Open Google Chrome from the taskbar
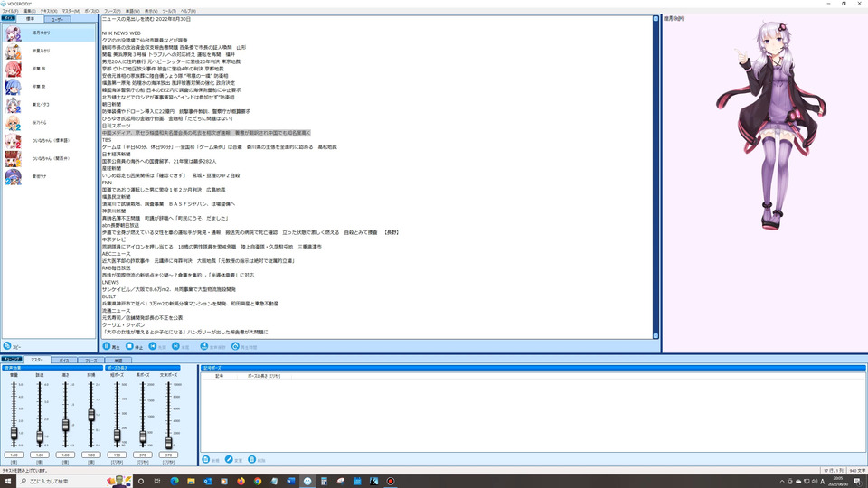Viewport: 868px width, 488px height. (x=258, y=482)
